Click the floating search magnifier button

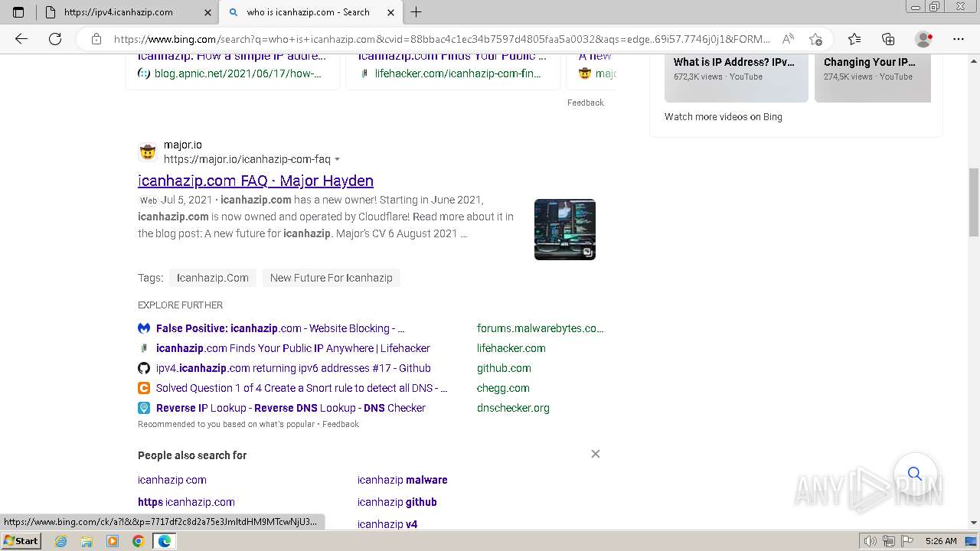(x=915, y=474)
